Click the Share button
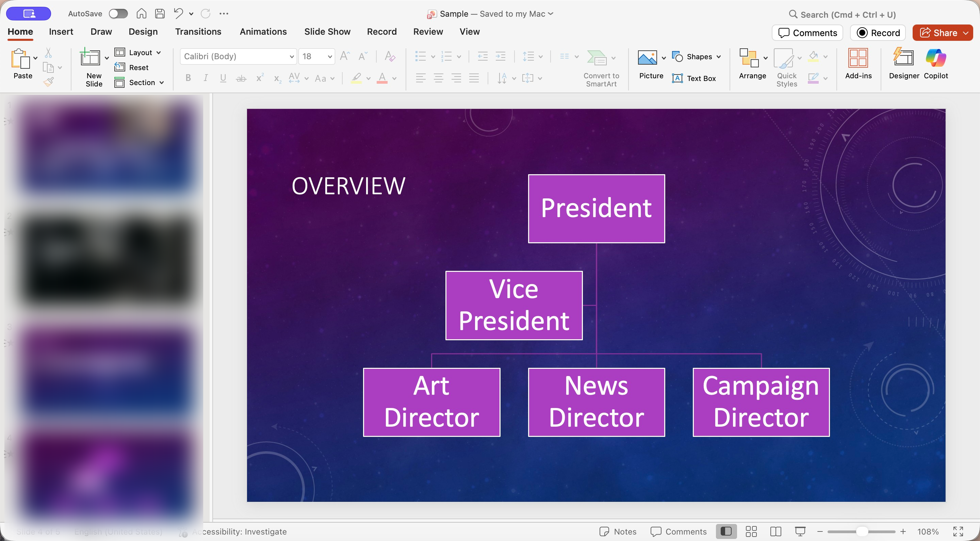 [x=942, y=33]
